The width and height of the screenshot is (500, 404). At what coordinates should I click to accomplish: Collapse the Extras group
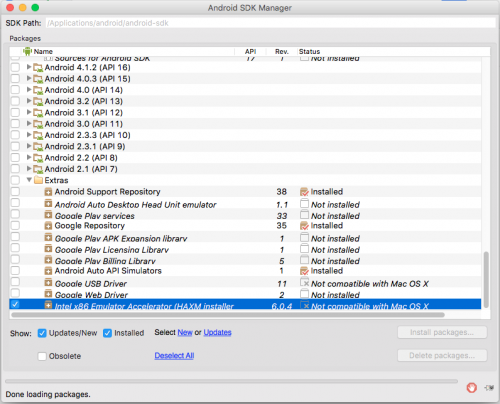click(x=29, y=180)
